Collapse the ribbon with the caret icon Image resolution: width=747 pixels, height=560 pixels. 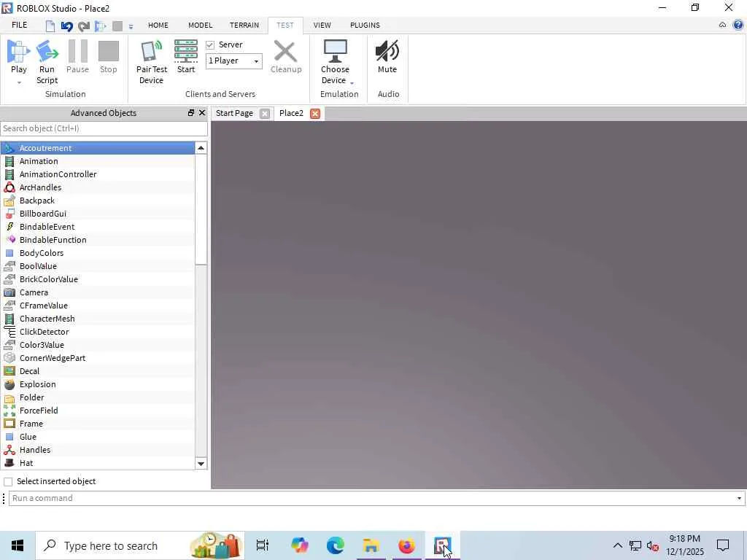pyautogui.click(x=723, y=25)
